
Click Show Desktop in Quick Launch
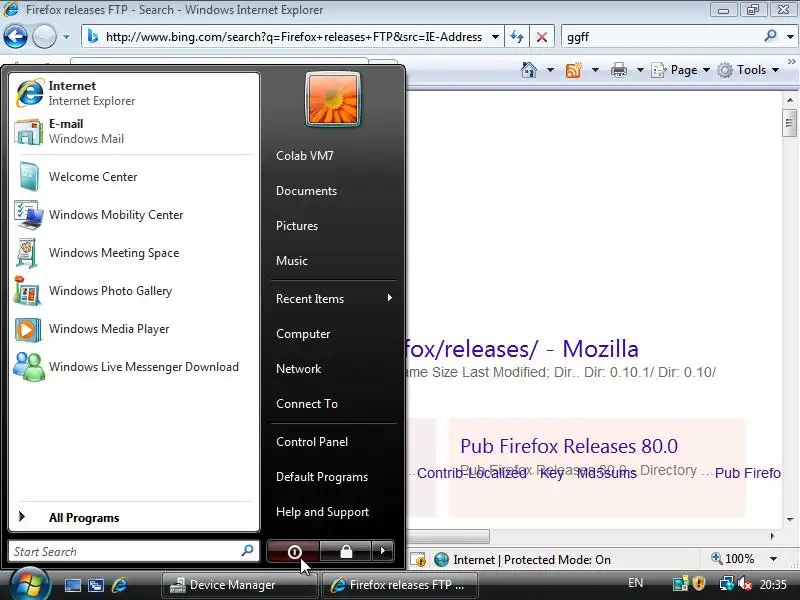coord(72,585)
